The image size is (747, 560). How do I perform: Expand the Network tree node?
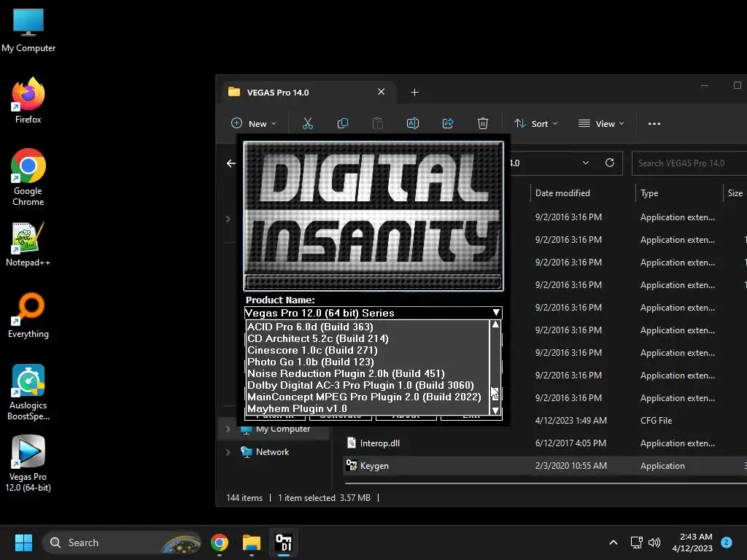(228, 452)
